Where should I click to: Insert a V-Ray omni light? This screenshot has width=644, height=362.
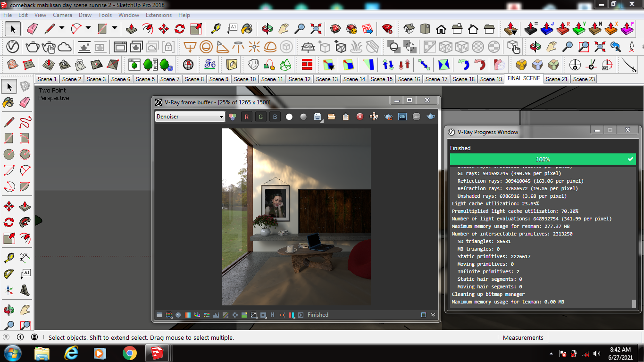[x=254, y=47]
